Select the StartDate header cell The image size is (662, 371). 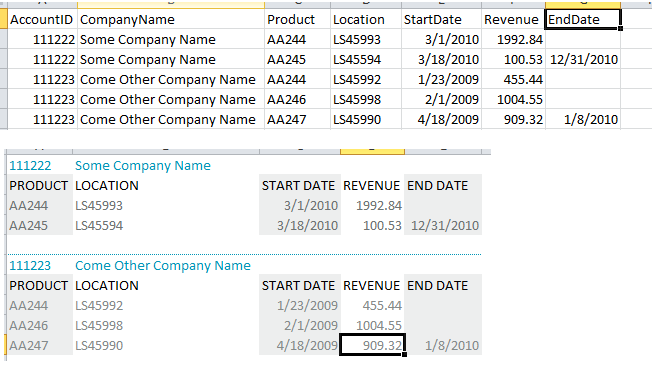(441, 19)
